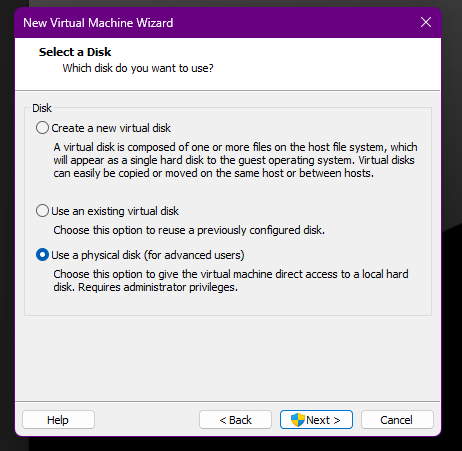Click 'Which disk do you want to use?' text
The width and height of the screenshot is (462, 451).
point(138,68)
